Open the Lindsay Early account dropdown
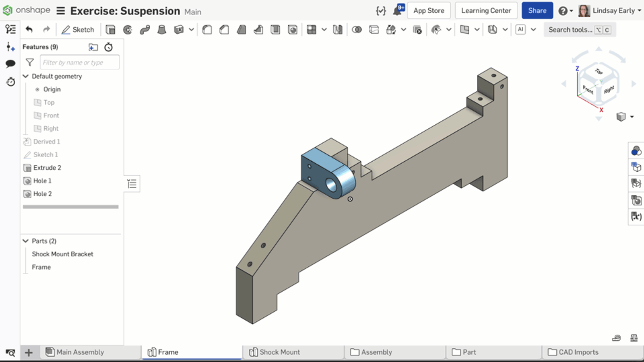This screenshot has width=644, height=362. click(610, 11)
